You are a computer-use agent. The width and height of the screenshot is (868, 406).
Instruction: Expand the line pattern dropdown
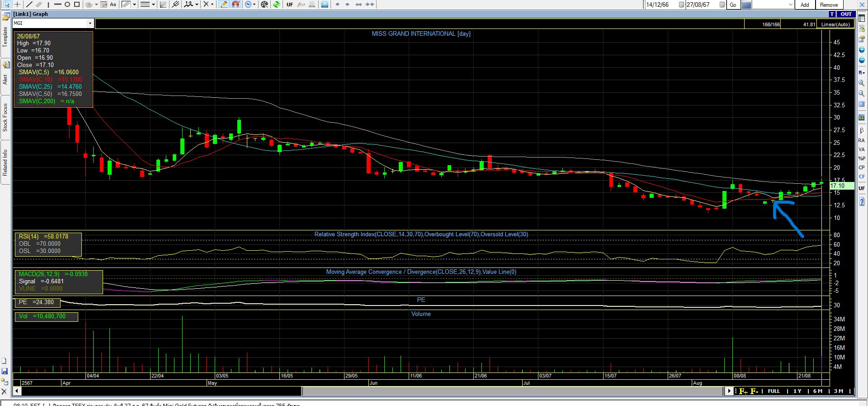point(134,5)
